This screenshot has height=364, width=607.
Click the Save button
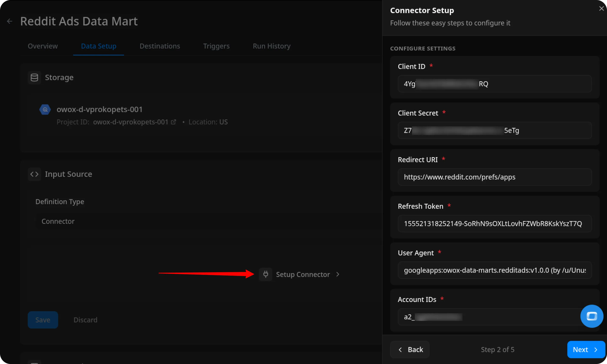pyautogui.click(x=43, y=320)
